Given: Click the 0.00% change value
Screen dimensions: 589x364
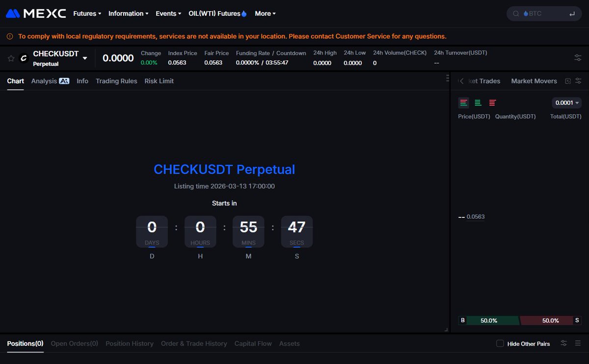Looking at the screenshot, I should point(149,63).
